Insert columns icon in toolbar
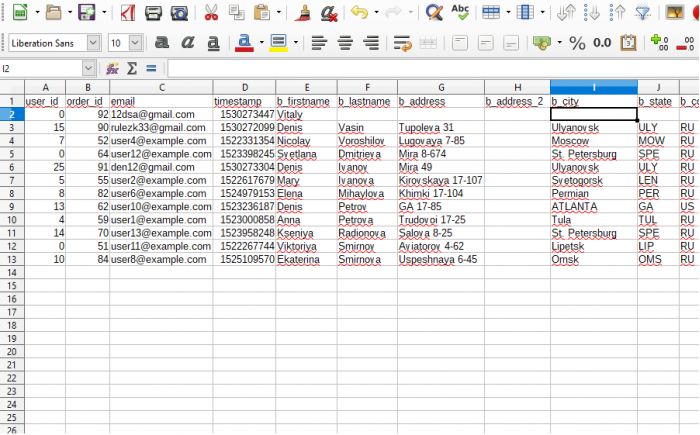700x435 pixels. [x=525, y=13]
